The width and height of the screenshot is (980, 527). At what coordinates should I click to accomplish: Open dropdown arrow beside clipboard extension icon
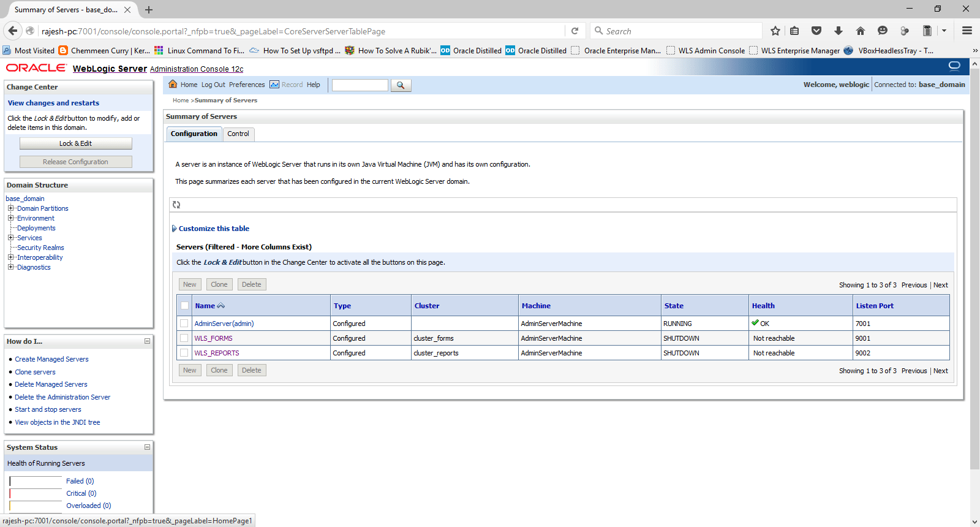click(x=944, y=31)
